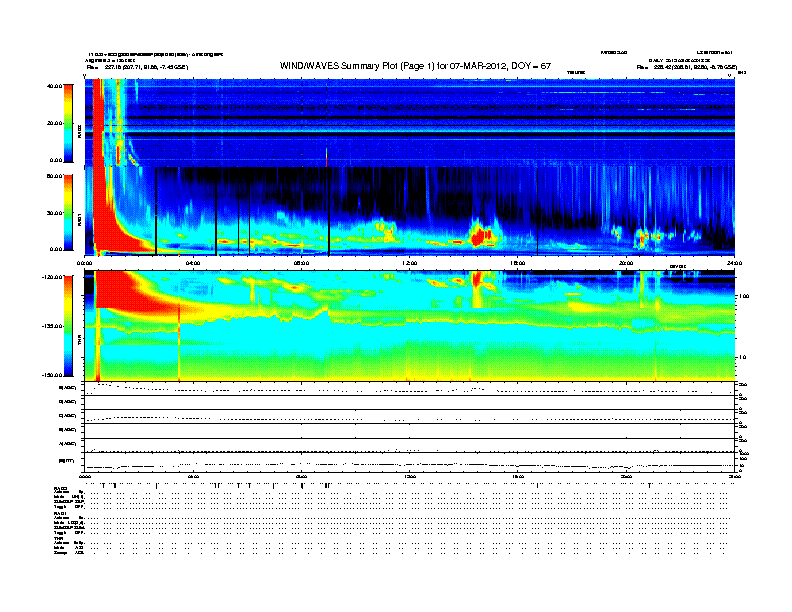Image resolution: width=792 pixels, height=612 pixels.
Task: Click 20:00 time label below the line plots
Action: tap(626, 476)
